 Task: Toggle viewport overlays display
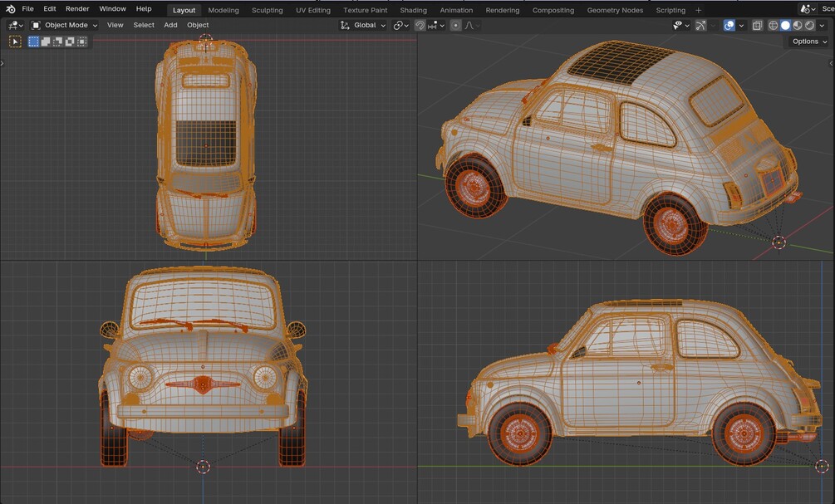(729, 26)
